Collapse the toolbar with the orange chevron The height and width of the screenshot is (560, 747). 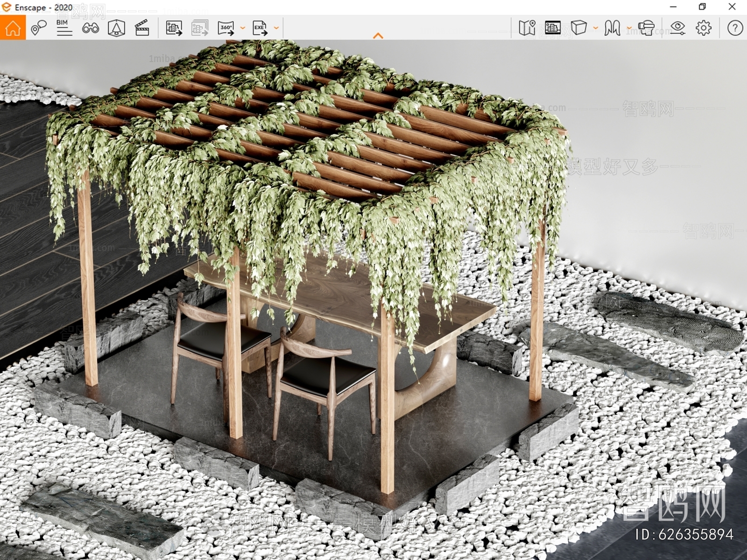point(378,35)
